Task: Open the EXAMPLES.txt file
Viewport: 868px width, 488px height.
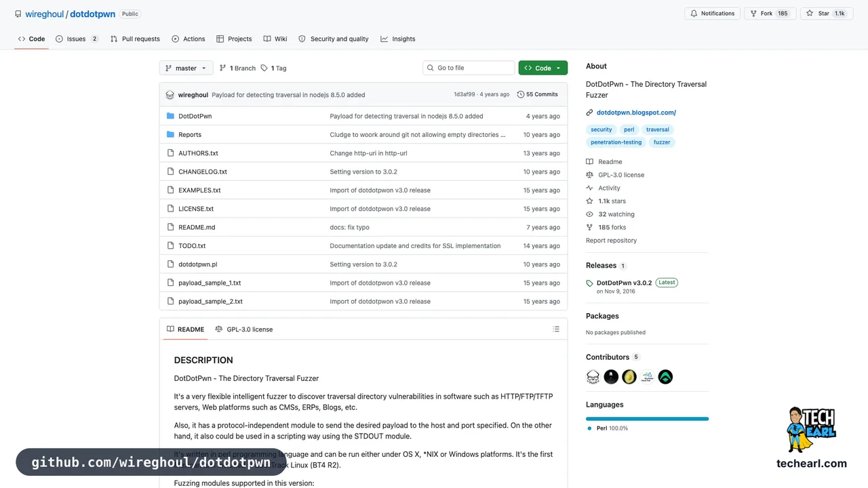Action: point(199,190)
